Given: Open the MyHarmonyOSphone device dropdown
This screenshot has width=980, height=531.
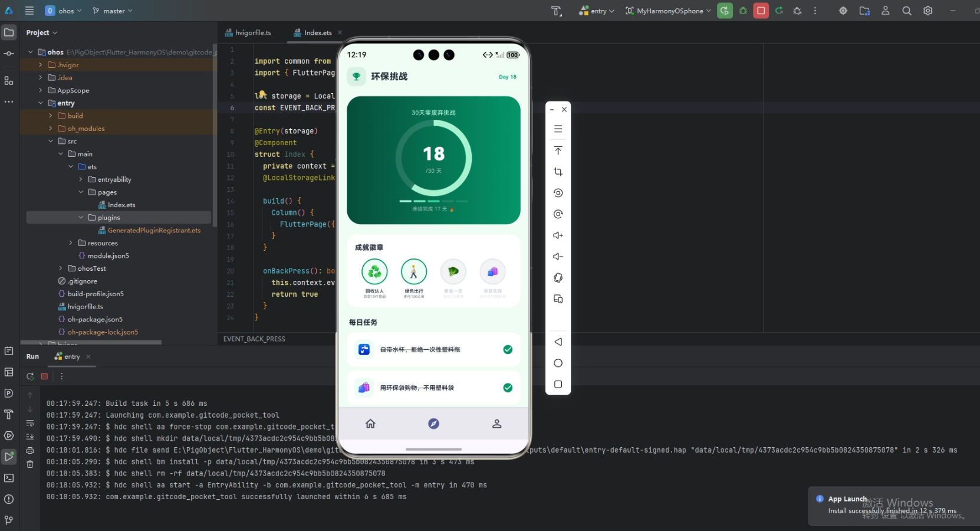Looking at the screenshot, I should (x=668, y=11).
